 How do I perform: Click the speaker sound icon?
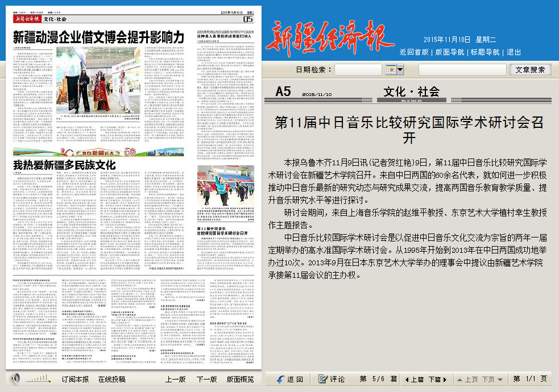click(16, 379)
